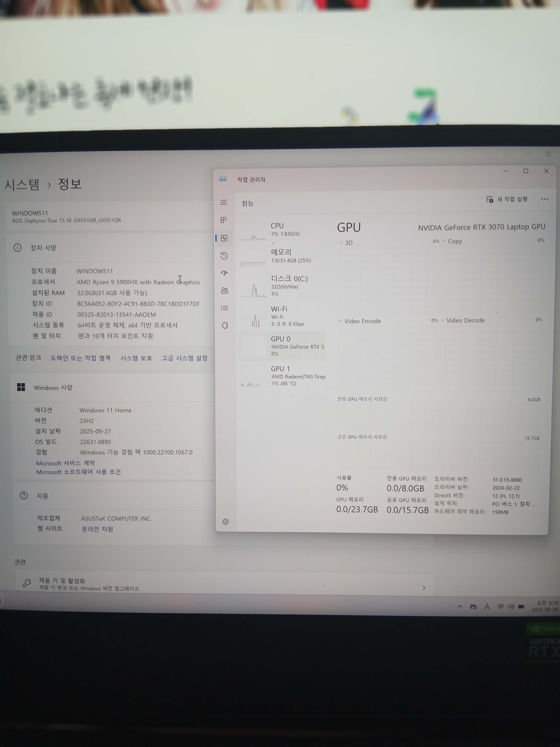Show hidden tray icons chevron
560x747 pixels.
click(x=459, y=607)
